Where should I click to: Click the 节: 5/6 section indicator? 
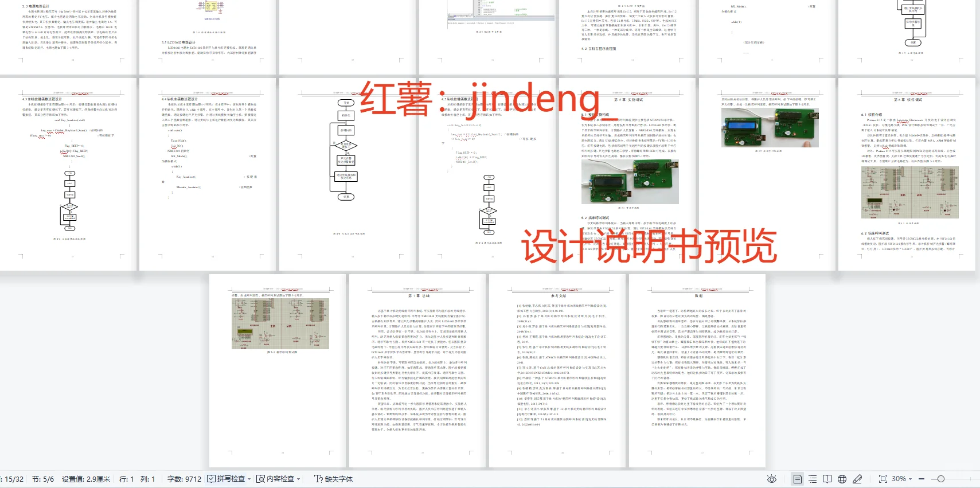coord(43,479)
